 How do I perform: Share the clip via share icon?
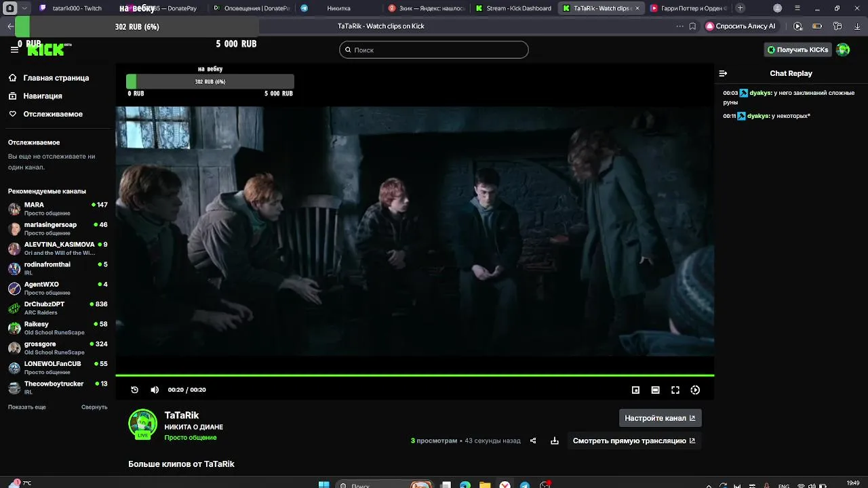point(533,441)
